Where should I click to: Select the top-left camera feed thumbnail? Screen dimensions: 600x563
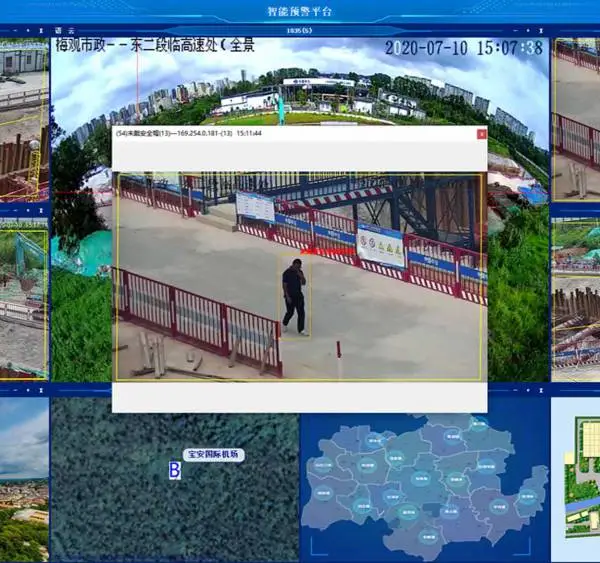click(24, 119)
